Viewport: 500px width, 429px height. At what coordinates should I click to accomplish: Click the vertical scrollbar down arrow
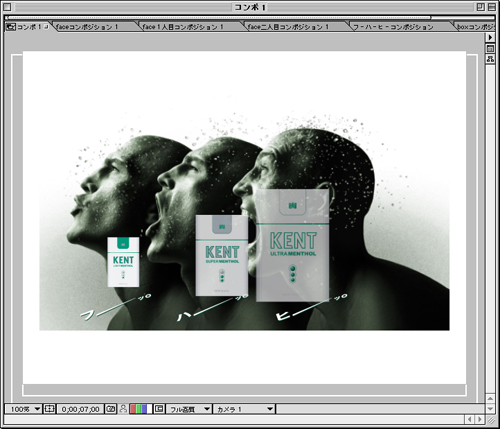(x=490, y=409)
